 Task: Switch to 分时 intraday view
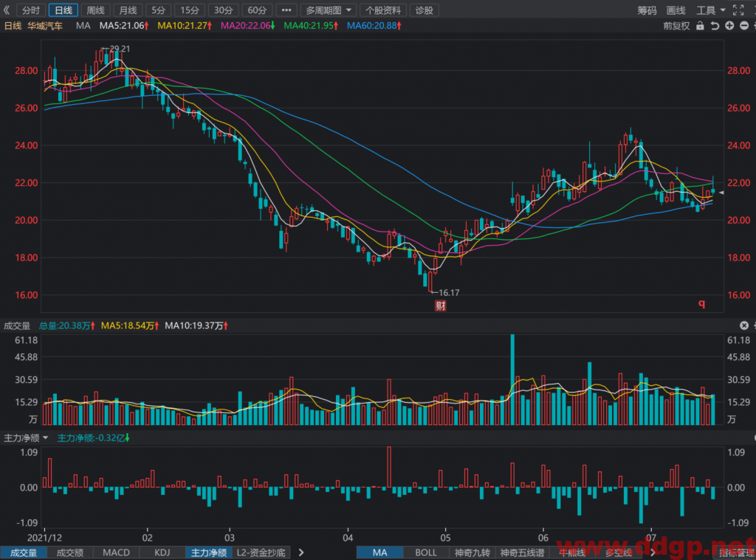point(31,10)
